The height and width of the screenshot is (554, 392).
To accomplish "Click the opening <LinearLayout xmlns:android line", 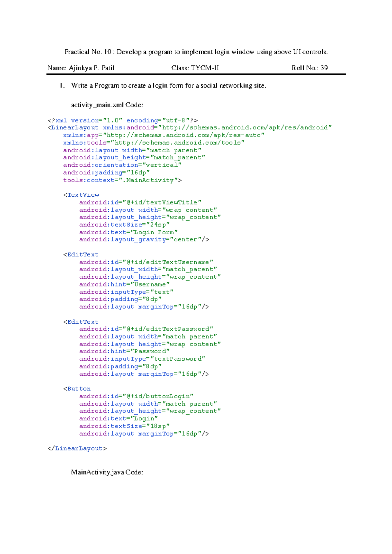I will click(x=190, y=128).
